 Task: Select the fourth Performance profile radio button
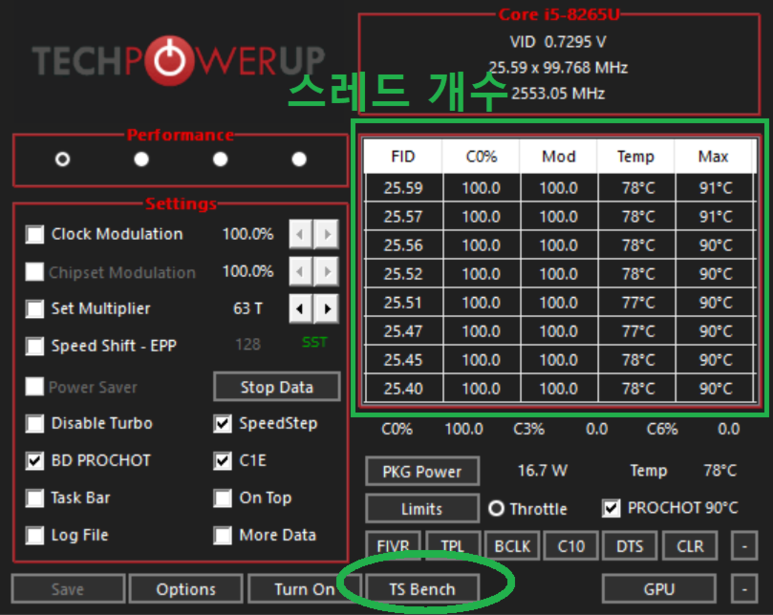(299, 159)
